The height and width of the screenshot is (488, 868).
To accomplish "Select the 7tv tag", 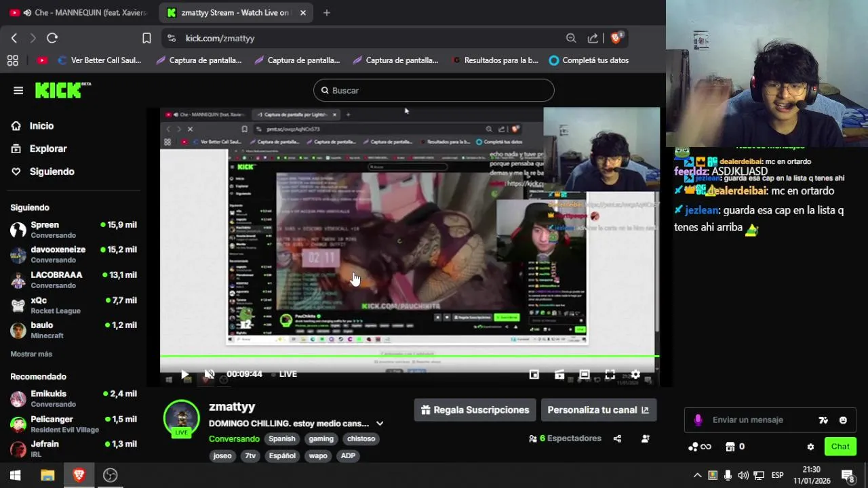I will (250, 455).
